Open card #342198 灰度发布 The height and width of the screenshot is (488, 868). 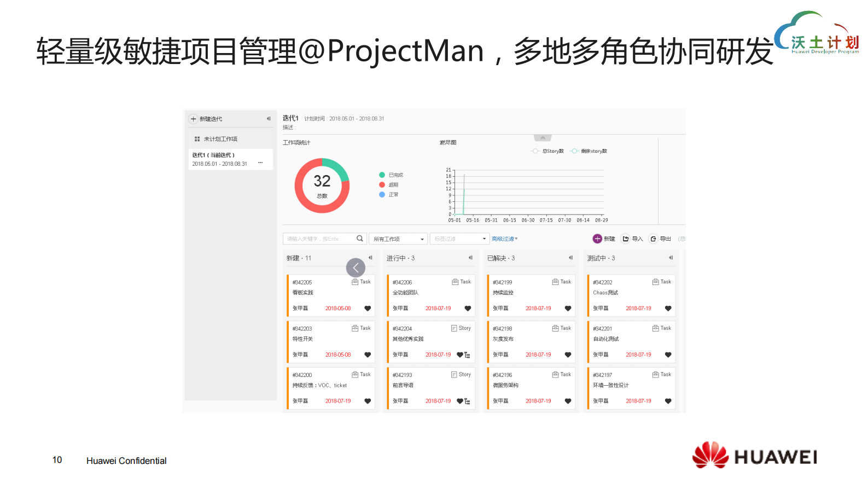click(531, 342)
